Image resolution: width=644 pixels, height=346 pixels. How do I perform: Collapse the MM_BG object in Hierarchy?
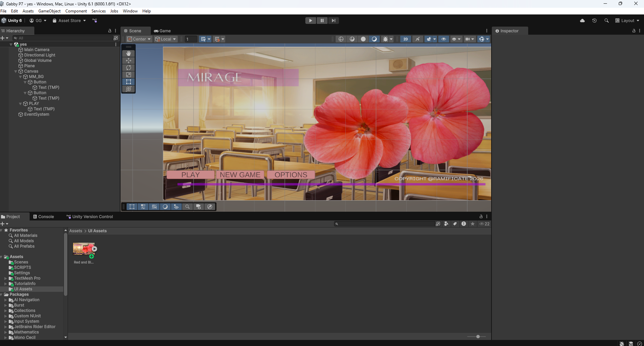[21, 77]
